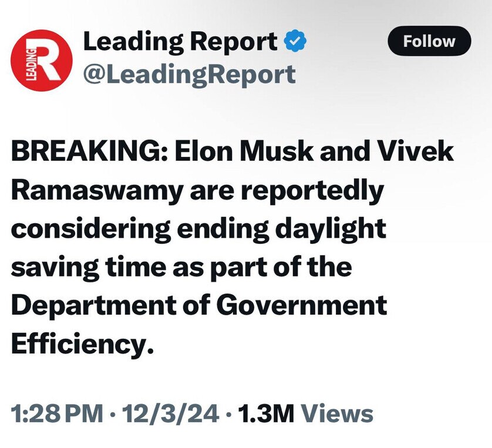Open the Leading Report display name
This screenshot has height=448, width=492.
[x=181, y=42]
